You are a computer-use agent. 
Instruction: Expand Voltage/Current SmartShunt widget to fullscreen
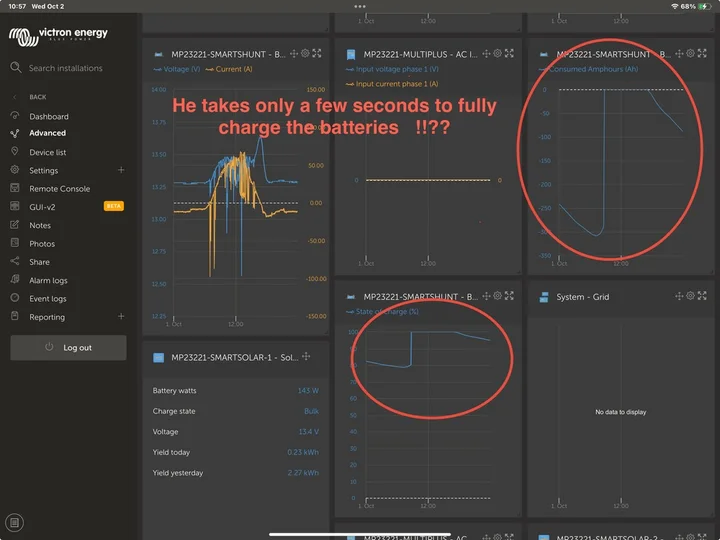point(317,53)
